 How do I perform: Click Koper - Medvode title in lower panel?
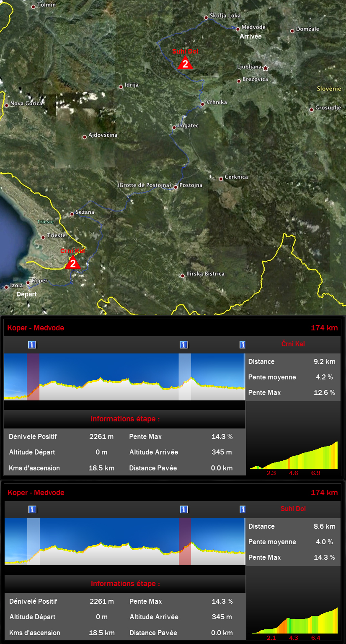[x=36, y=493]
